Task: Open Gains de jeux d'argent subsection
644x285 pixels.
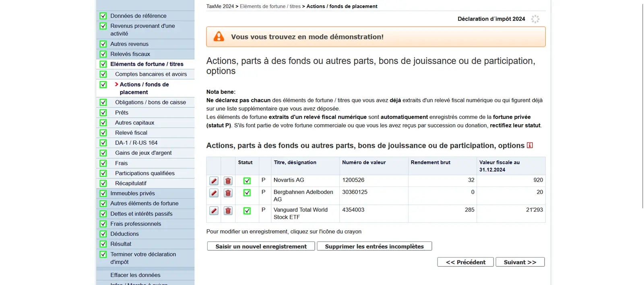Action: coord(143,153)
